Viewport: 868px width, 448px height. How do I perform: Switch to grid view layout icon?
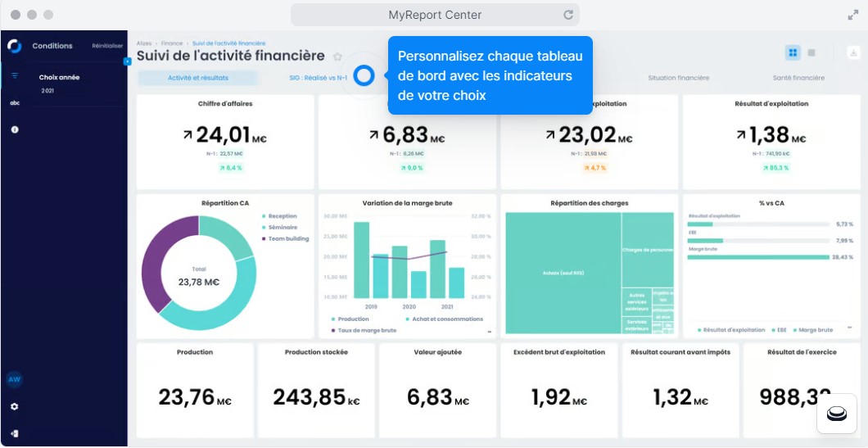tap(793, 52)
